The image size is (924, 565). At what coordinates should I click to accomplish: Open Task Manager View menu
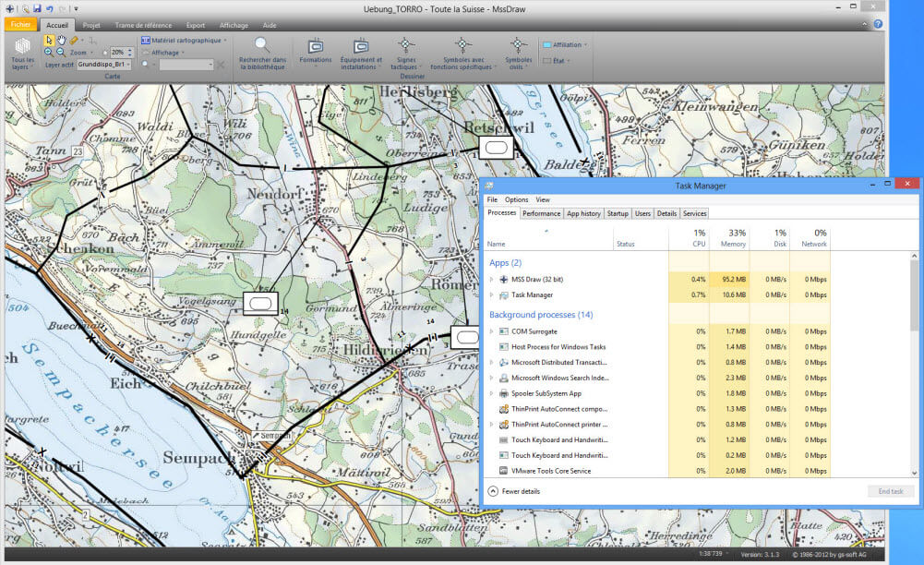point(543,199)
